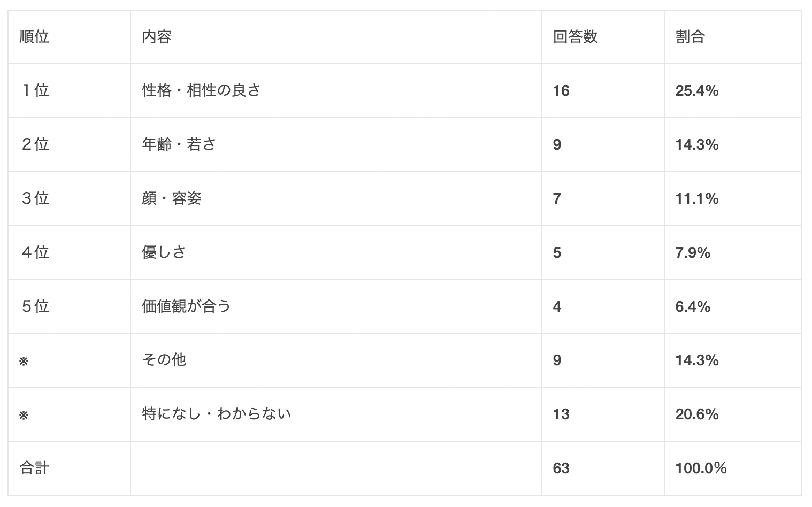This screenshot has width=812, height=507.
Task: Click the その他 cell
Action: click(x=164, y=360)
